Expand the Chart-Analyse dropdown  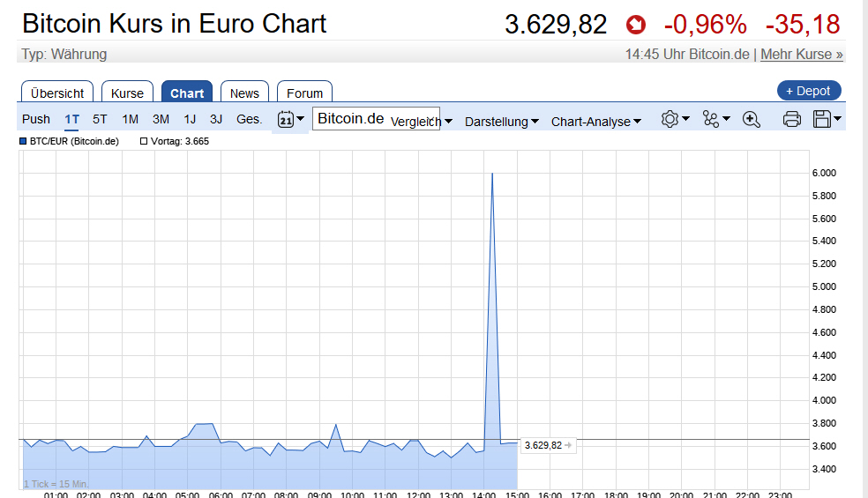point(596,121)
